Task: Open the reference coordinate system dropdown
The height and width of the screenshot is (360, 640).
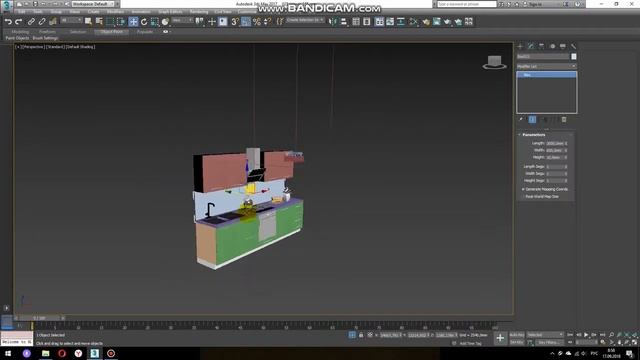Action: tap(182, 20)
